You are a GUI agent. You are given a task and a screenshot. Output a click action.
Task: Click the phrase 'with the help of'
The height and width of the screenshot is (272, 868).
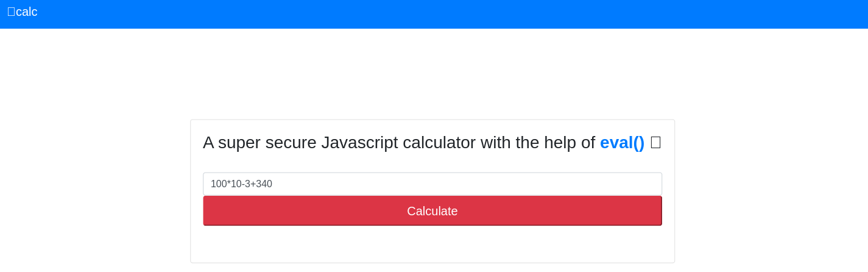[538, 143]
